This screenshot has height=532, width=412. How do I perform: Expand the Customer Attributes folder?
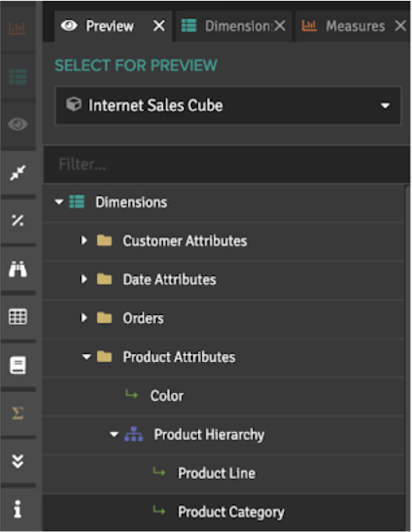click(x=84, y=241)
